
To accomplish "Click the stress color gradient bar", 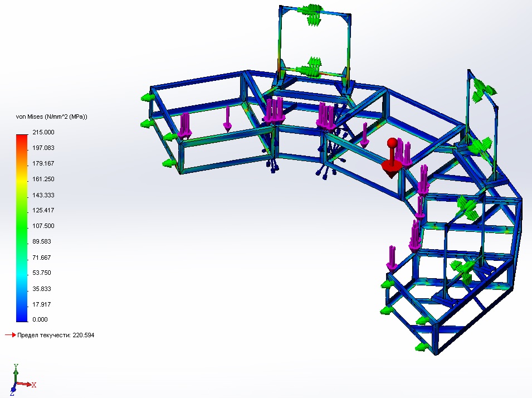I will coord(22,228).
